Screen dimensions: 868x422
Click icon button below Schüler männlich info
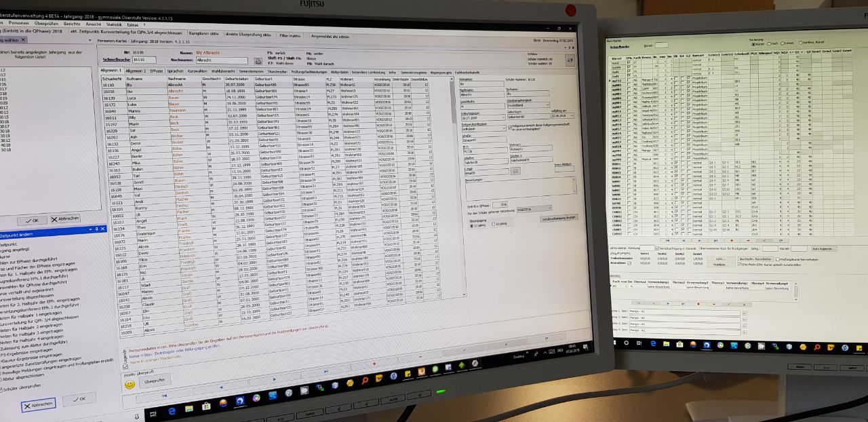570,60
